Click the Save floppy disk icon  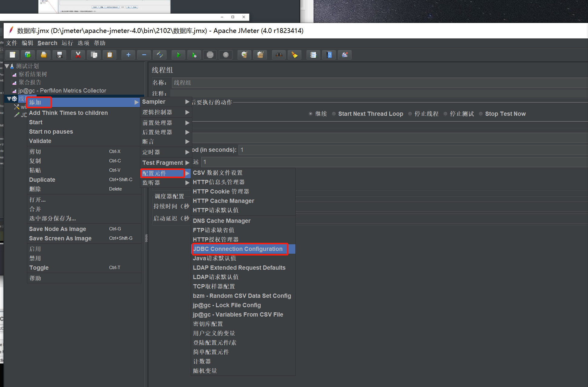[60, 55]
